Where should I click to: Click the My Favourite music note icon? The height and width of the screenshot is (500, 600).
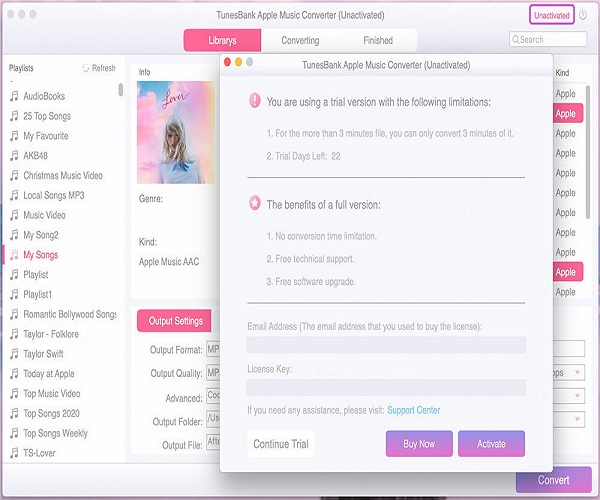[x=14, y=136]
